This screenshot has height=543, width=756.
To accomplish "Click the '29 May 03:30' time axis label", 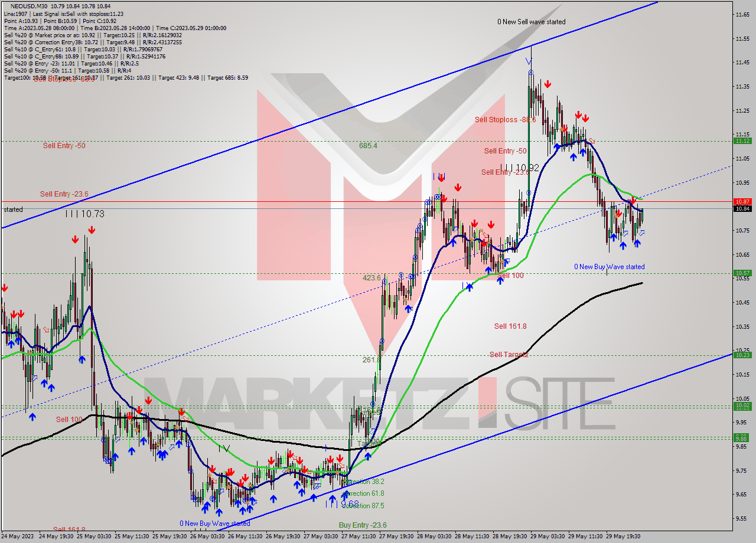I will point(548,537).
